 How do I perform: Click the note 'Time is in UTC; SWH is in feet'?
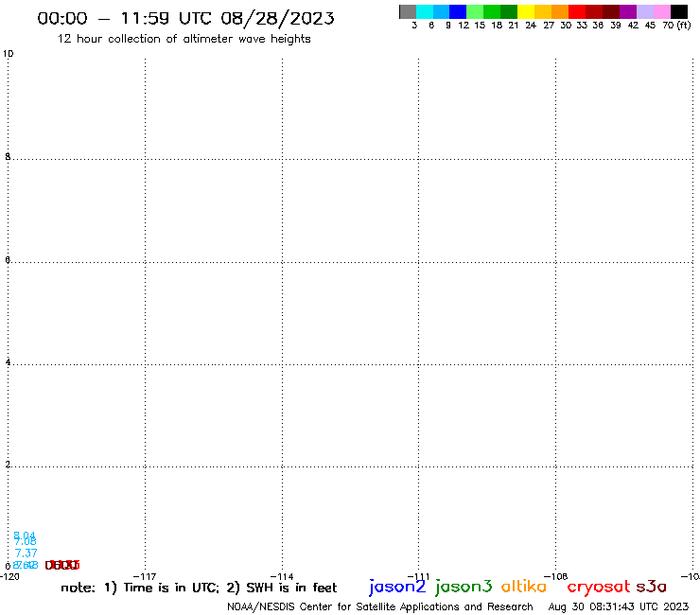point(199,588)
